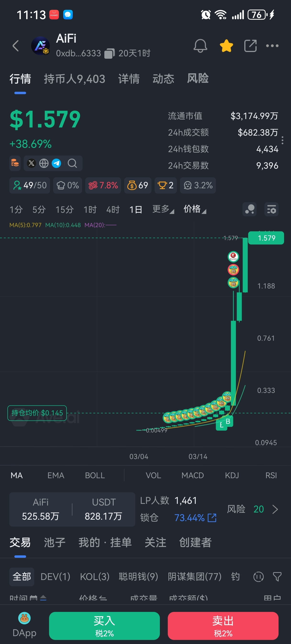The width and height of the screenshot is (291, 644).
Task: Tap the chef hat 0% badge
Action: point(67,185)
